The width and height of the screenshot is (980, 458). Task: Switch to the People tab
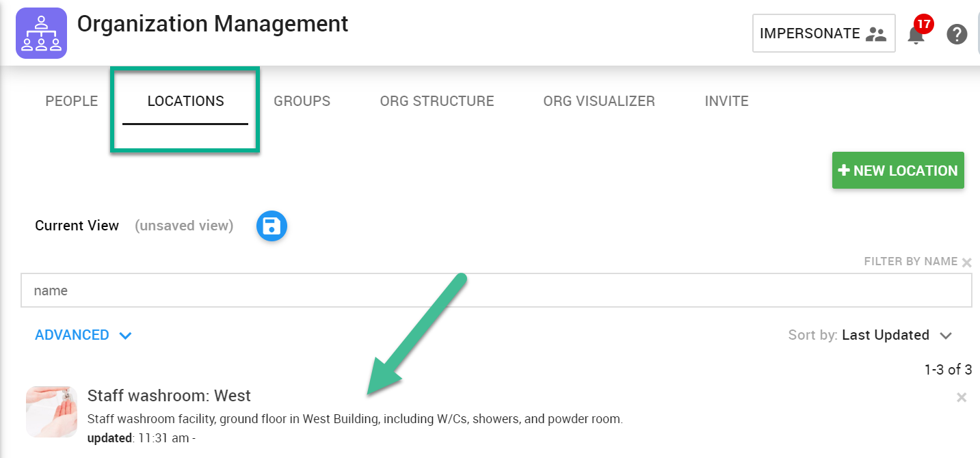pos(72,101)
